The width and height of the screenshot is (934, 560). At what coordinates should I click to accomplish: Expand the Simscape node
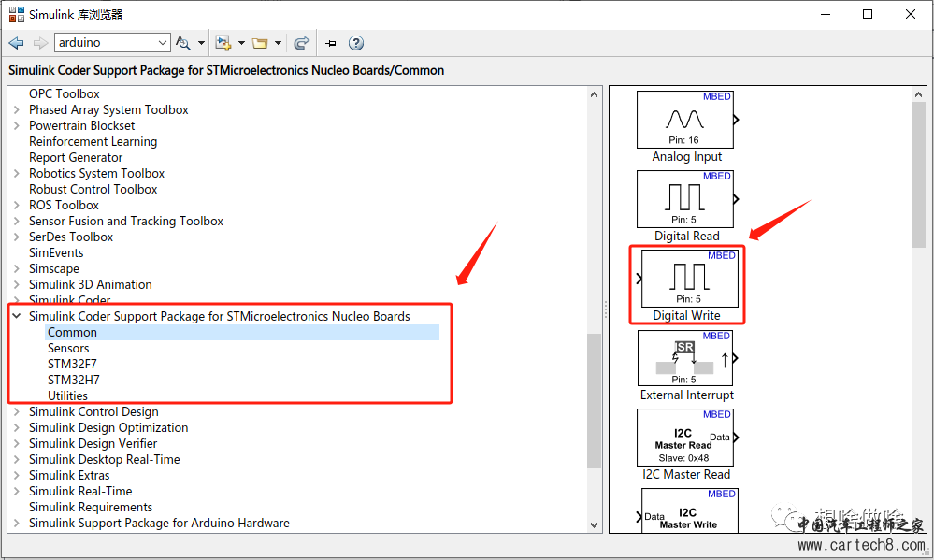tap(17, 268)
